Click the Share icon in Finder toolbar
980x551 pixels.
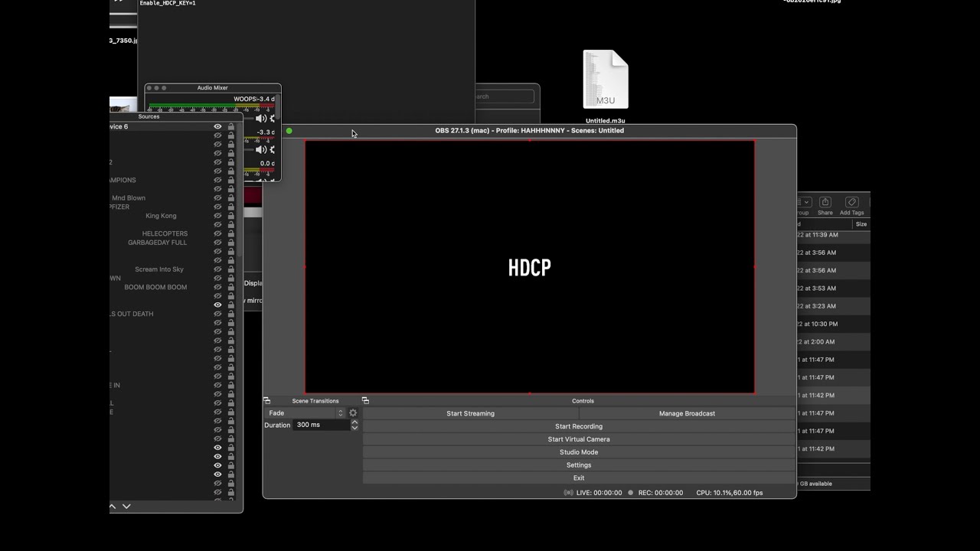click(825, 203)
